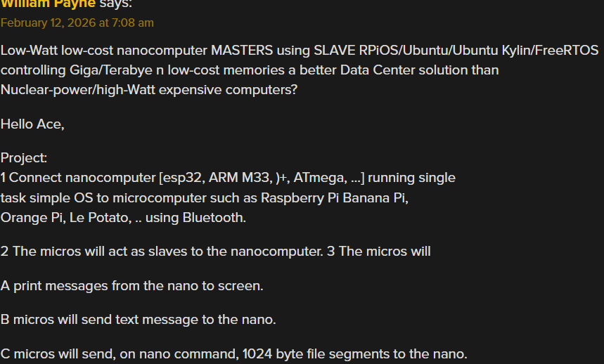Image resolution: width=604 pixels, height=364 pixels.
Task: Click the line starting "controlling Giga/Terabye"
Action: [250, 70]
